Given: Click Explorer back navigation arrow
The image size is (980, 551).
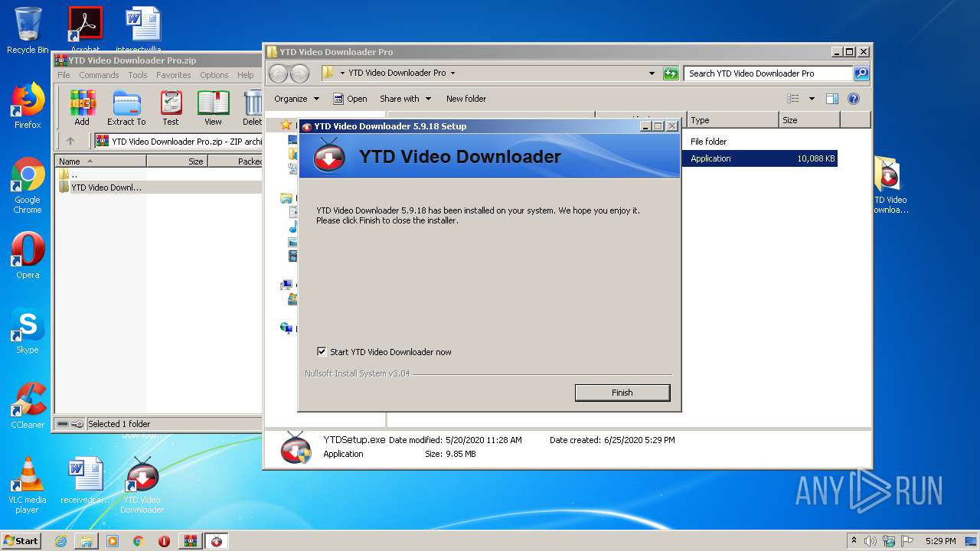Looking at the screenshot, I should click(x=279, y=73).
